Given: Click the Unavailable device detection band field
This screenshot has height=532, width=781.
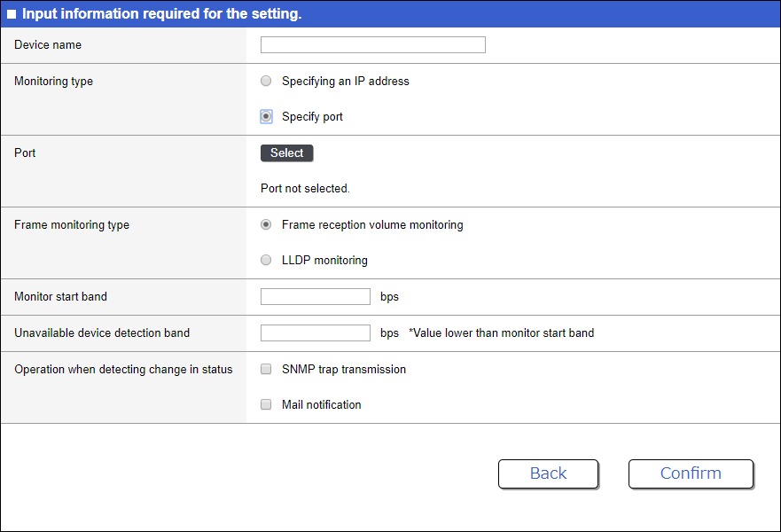Looking at the screenshot, I should tap(315, 333).
